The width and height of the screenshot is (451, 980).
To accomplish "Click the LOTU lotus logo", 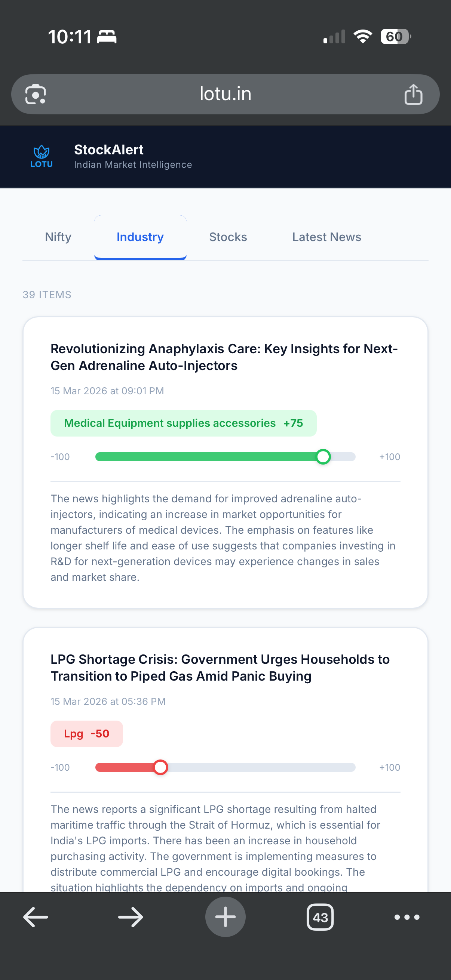I will click(42, 156).
